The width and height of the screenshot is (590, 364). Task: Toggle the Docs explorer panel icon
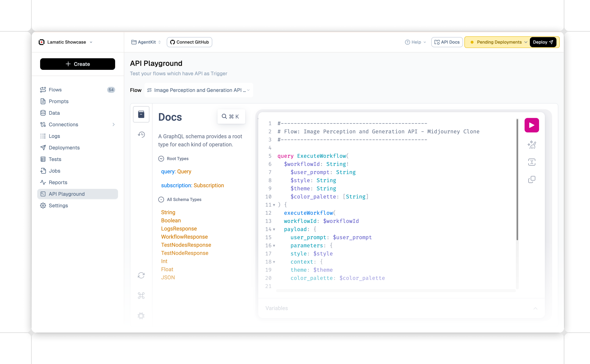click(141, 114)
